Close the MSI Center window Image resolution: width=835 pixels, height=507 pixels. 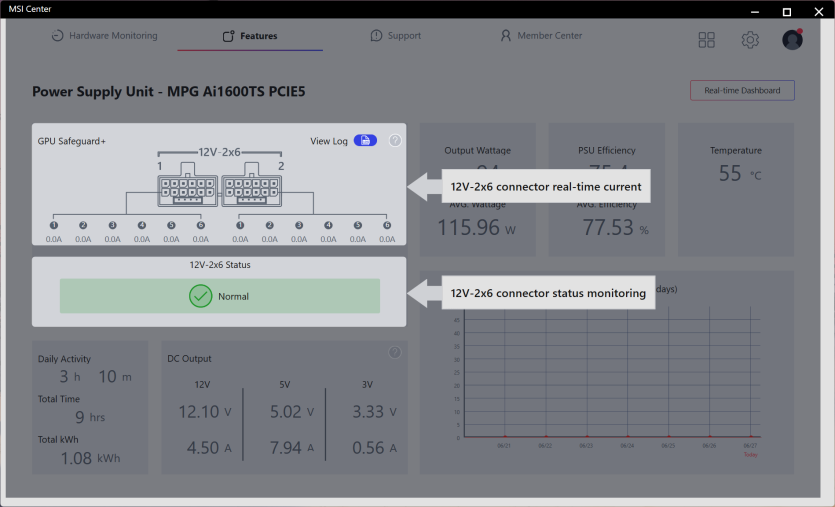818,12
